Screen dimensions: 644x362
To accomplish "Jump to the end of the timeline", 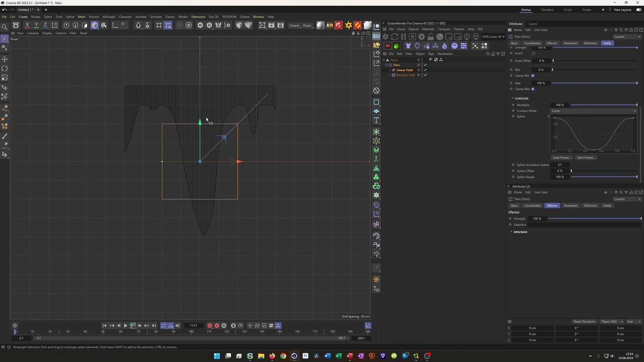I will pos(154,326).
